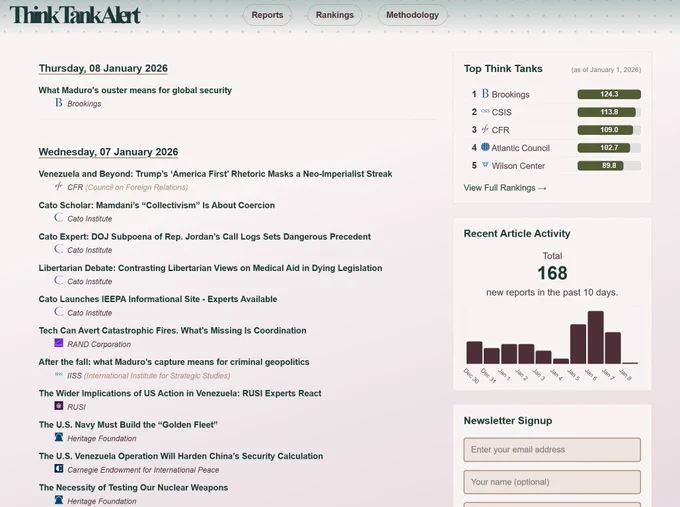
Task: Click Atlantic Council globe icon in rankings
Action: pyautogui.click(x=485, y=147)
